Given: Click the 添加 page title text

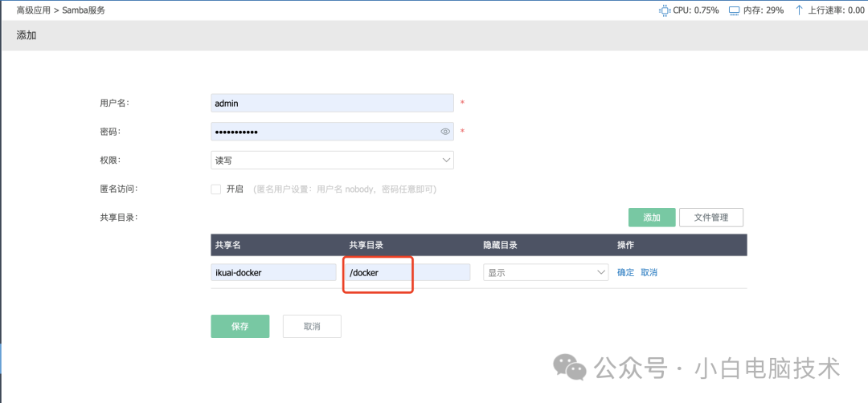Looking at the screenshot, I should point(27,35).
